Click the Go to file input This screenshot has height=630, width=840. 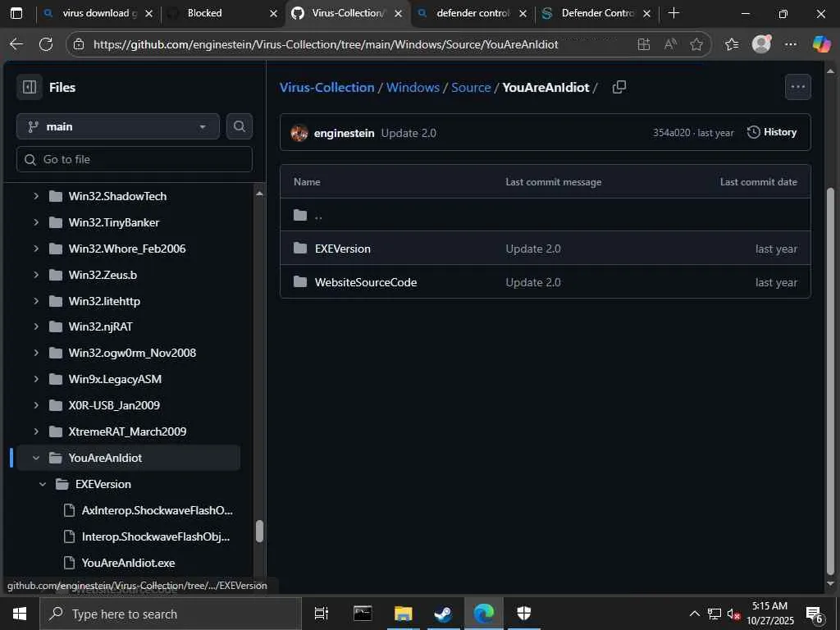click(x=135, y=159)
